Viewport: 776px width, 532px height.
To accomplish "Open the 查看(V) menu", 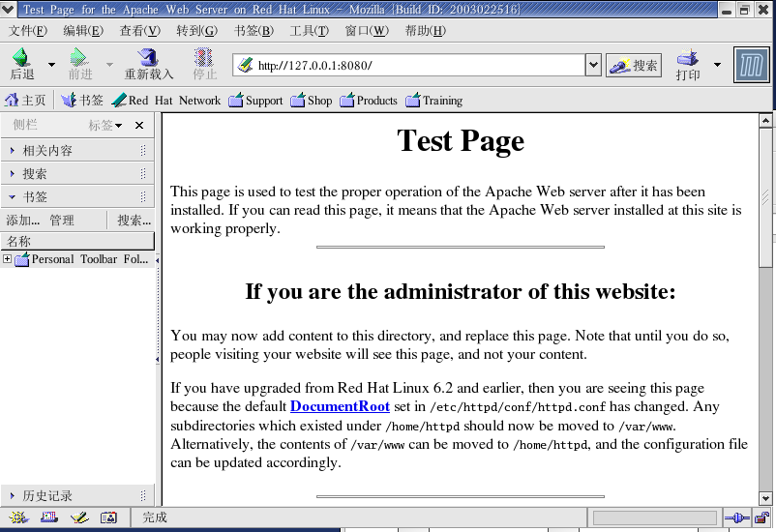I will point(140,31).
